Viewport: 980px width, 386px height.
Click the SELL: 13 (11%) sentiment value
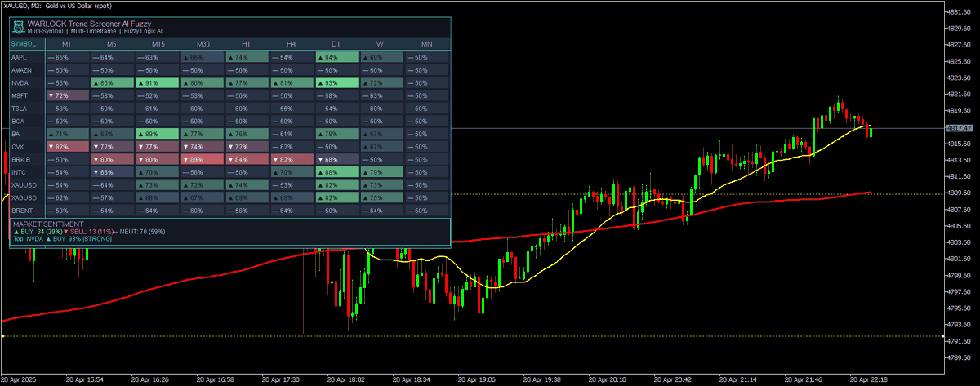point(90,232)
